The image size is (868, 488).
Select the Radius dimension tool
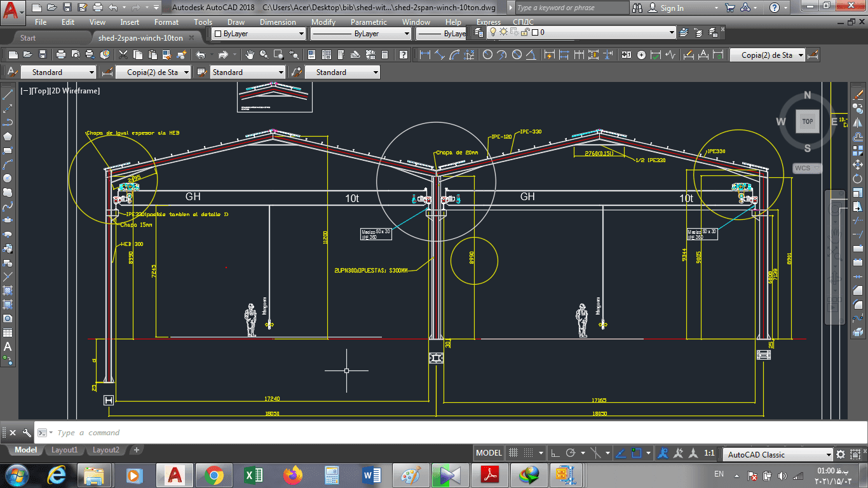coord(488,55)
